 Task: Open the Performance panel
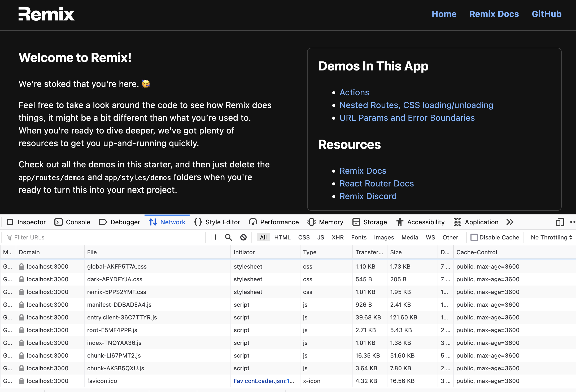pos(274,222)
